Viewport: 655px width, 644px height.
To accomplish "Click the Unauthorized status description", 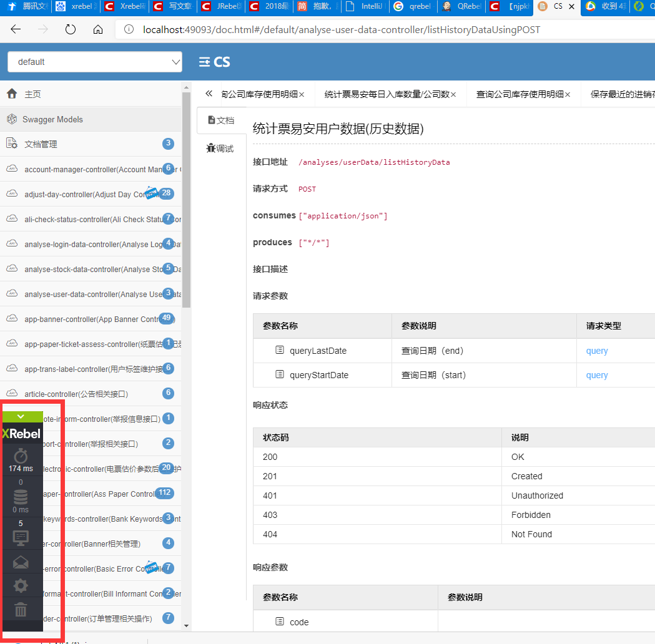I will click(x=537, y=495).
